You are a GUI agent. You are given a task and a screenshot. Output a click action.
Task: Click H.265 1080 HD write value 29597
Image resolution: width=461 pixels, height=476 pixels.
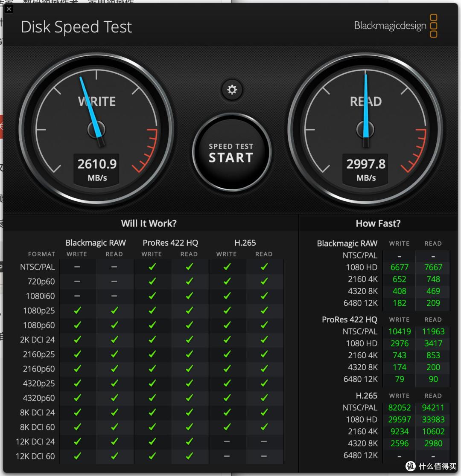(x=399, y=420)
